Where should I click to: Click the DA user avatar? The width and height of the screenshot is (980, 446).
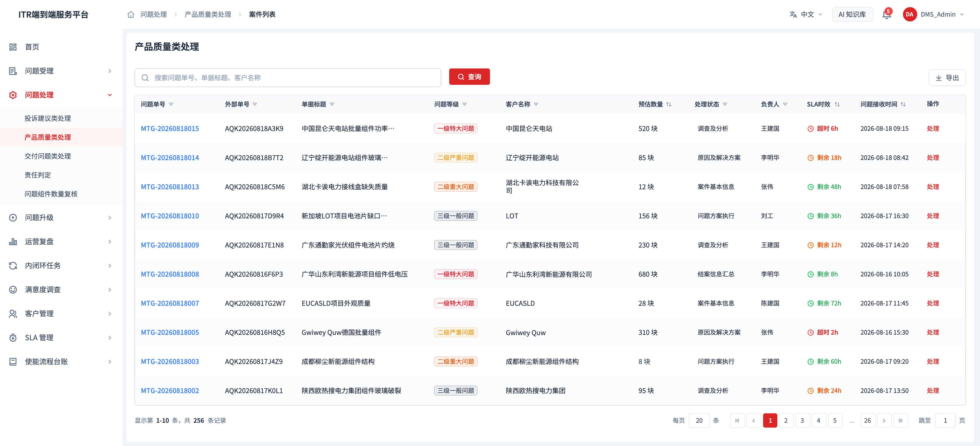[909, 15]
